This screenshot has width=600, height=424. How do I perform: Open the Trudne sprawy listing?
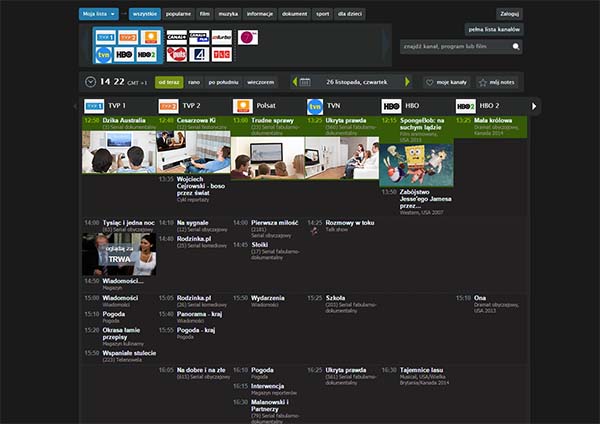(272, 120)
